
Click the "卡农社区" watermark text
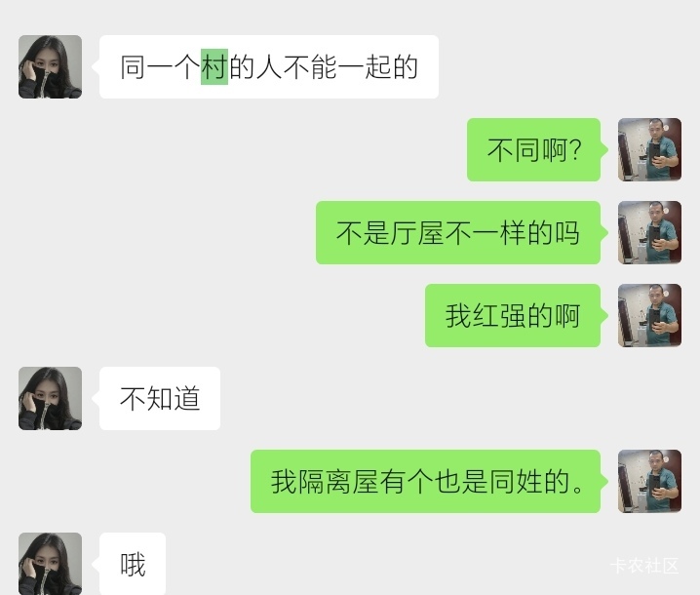(644, 566)
